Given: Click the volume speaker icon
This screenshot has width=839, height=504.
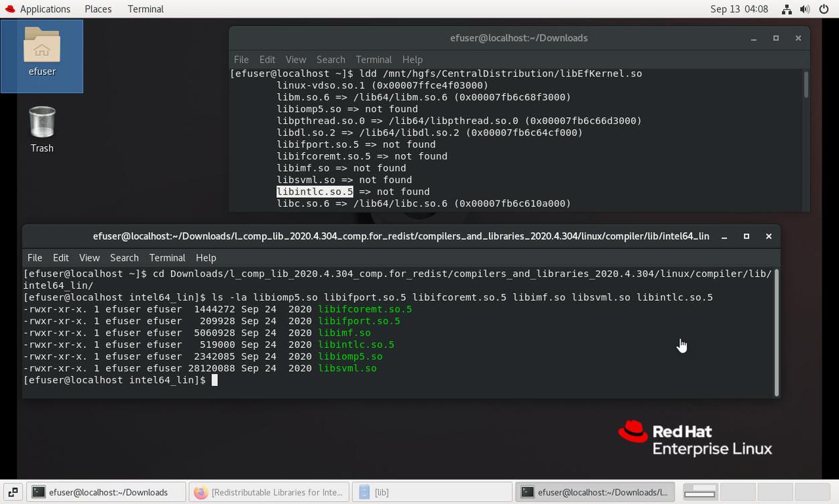Looking at the screenshot, I should tap(805, 9).
